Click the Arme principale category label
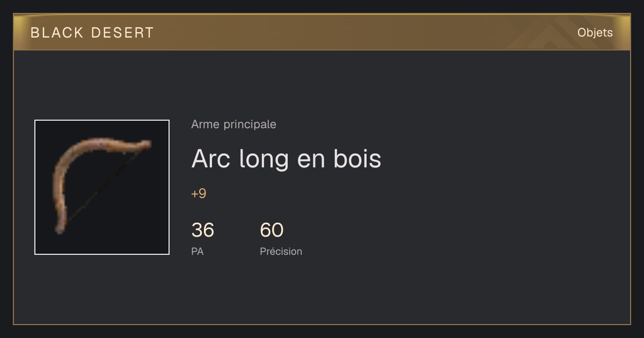Viewport: 644px width, 338px height. [233, 124]
